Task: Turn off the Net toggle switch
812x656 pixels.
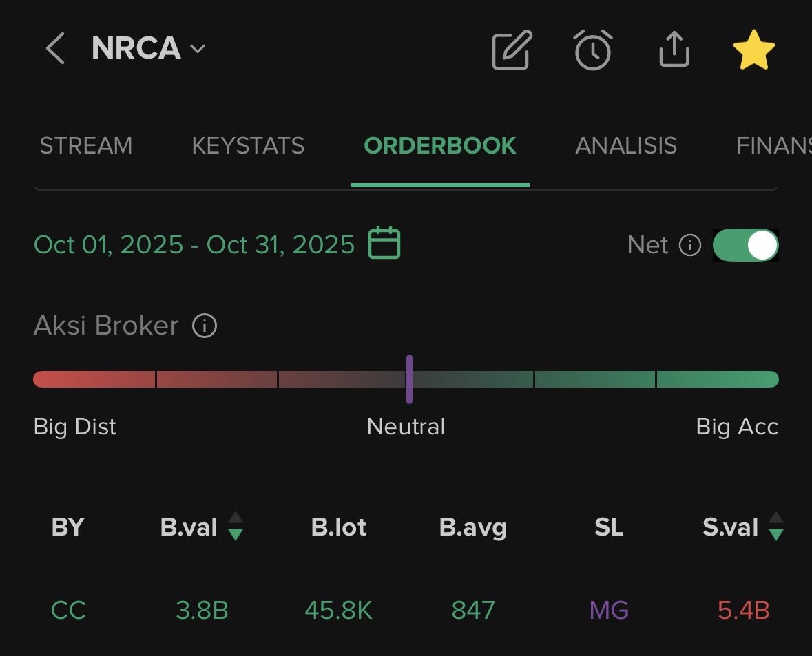Action: [745, 245]
